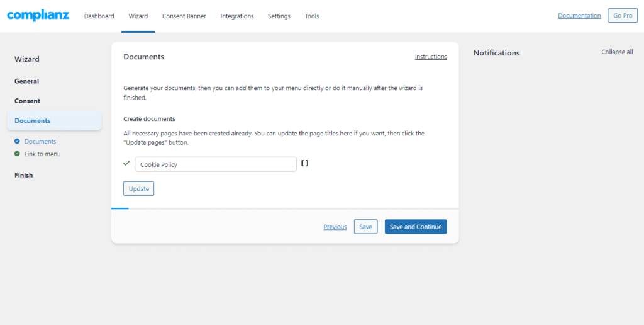
Task: Go to the Integrations tab
Action: click(x=236, y=16)
